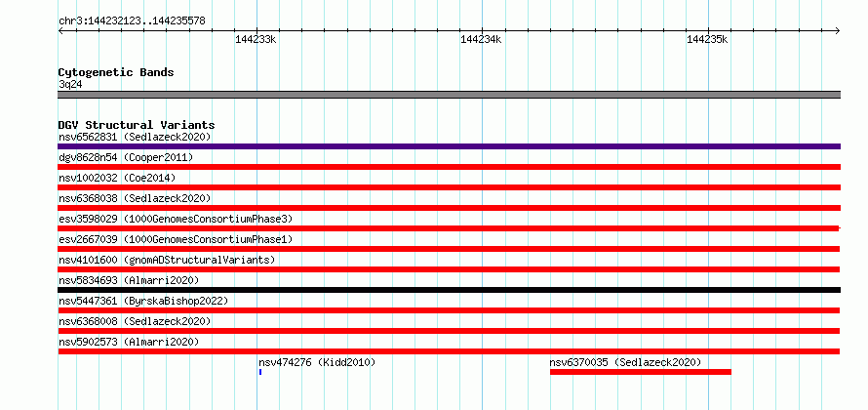Click the 144233k ruler label
The width and height of the screenshot is (868, 410).
pos(256,39)
